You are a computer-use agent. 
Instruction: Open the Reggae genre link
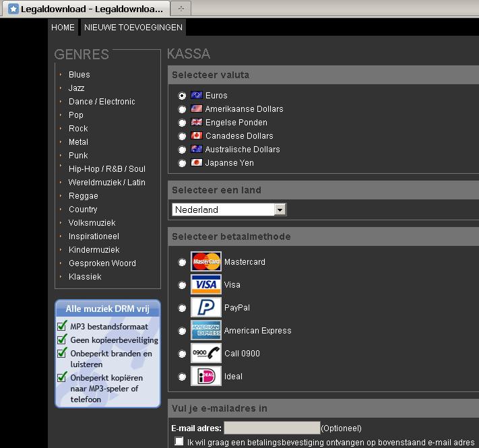click(x=84, y=196)
